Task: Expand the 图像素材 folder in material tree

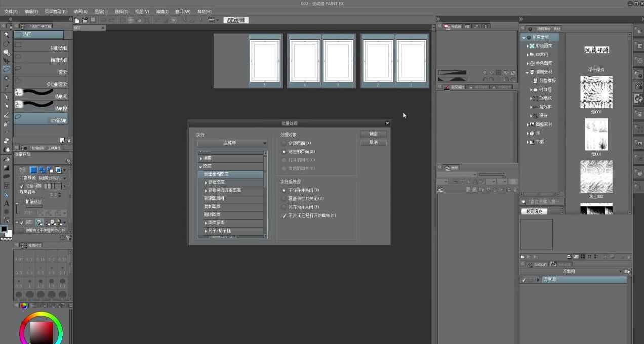Action: coord(528,124)
